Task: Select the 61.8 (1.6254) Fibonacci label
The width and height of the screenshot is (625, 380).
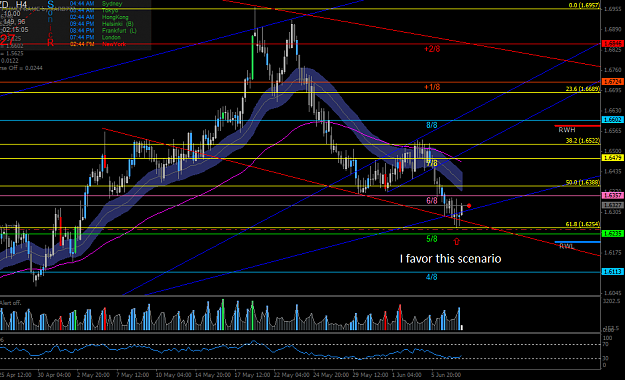Action: (582, 224)
